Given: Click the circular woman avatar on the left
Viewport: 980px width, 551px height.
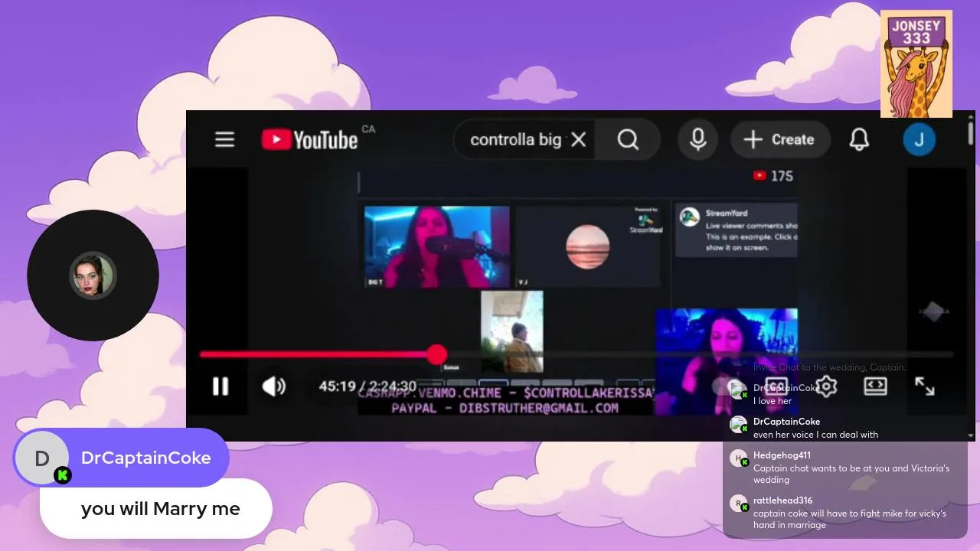Looking at the screenshot, I should coord(93,275).
